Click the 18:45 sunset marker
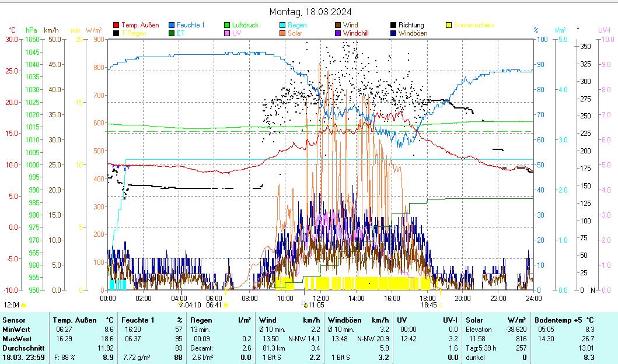618x364 pixels. coord(429,305)
